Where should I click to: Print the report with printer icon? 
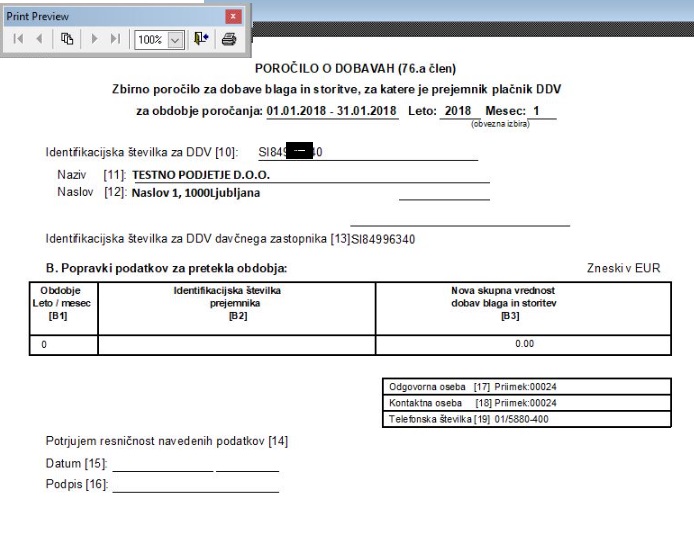pyautogui.click(x=229, y=39)
